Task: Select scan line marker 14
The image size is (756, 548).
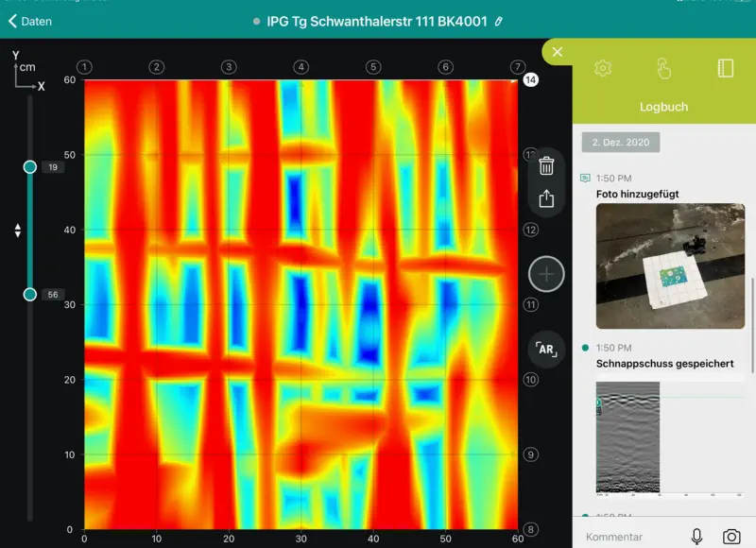Action: pyautogui.click(x=530, y=80)
